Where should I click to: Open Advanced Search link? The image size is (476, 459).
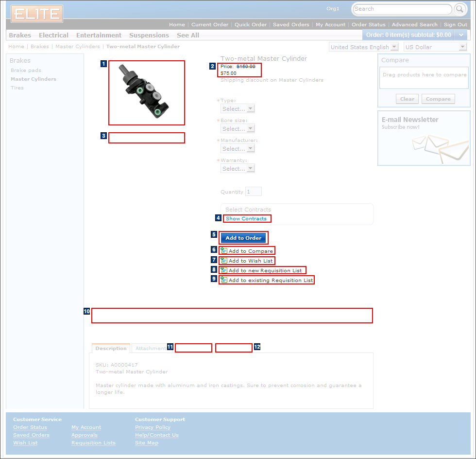point(415,24)
